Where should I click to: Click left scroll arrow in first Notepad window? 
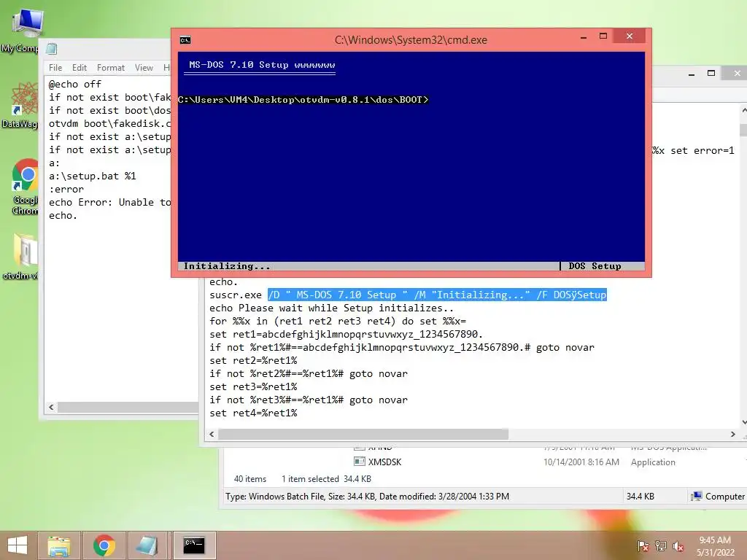[x=52, y=408]
